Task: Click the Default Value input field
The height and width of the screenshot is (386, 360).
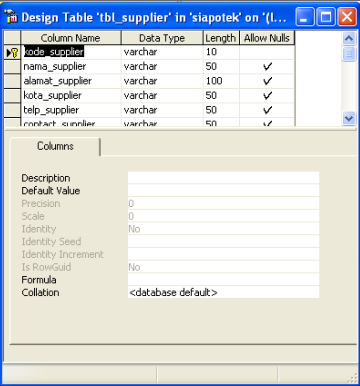Action: (223, 190)
